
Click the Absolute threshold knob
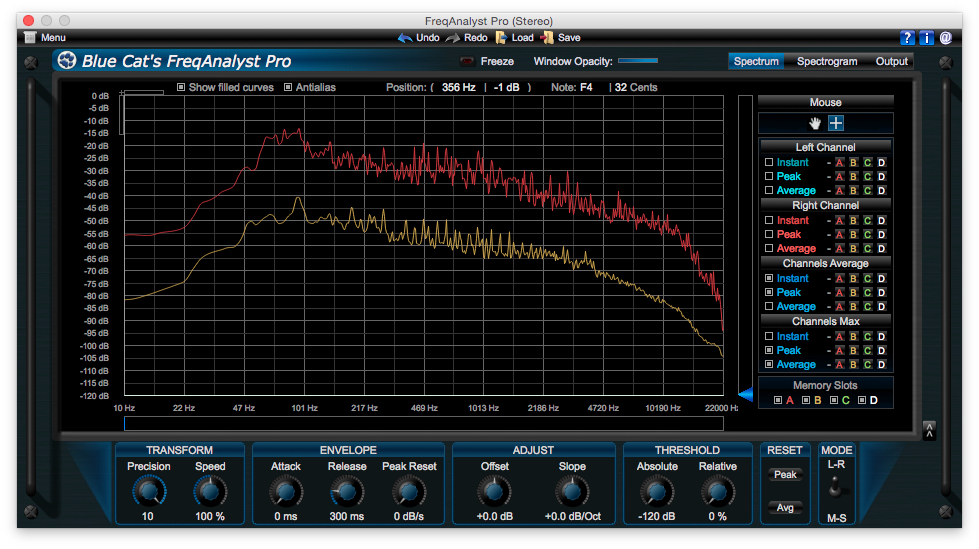click(657, 492)
